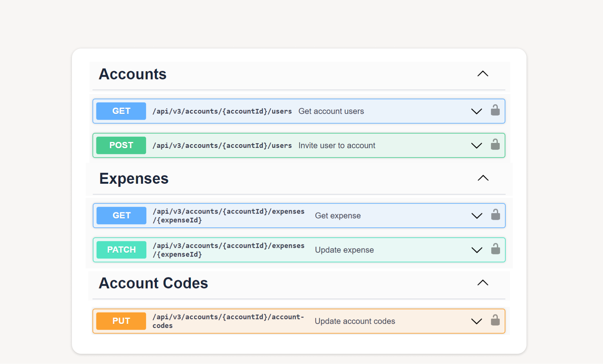
Task: Expand the Invite user to account arrow
Action: pos(476,146)
